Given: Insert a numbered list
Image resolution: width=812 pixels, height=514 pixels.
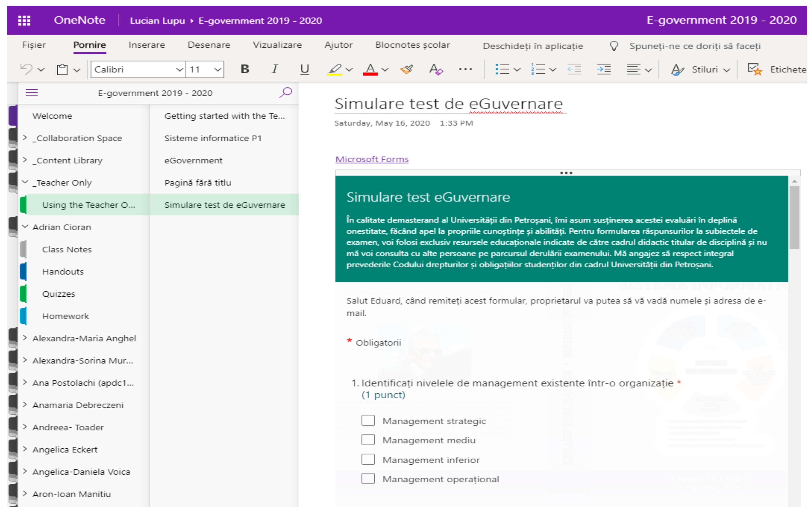Looking at the screenshot, I should 538,70.
